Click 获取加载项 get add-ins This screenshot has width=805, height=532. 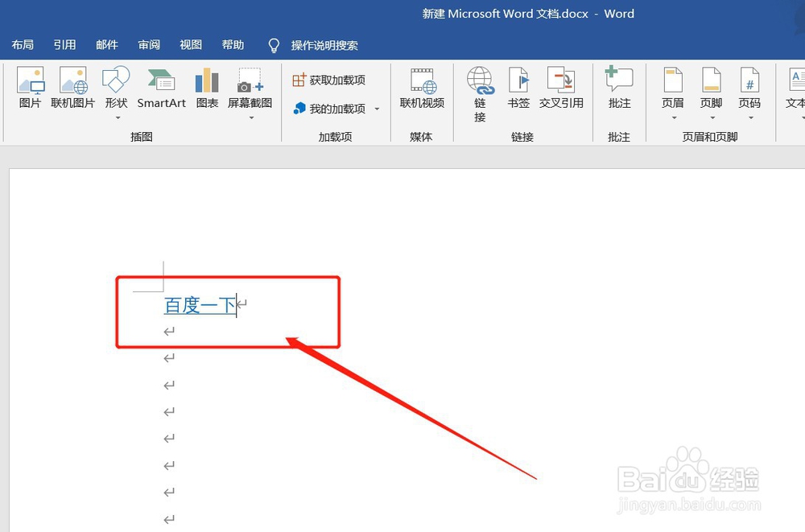click(x=328, y=80)
